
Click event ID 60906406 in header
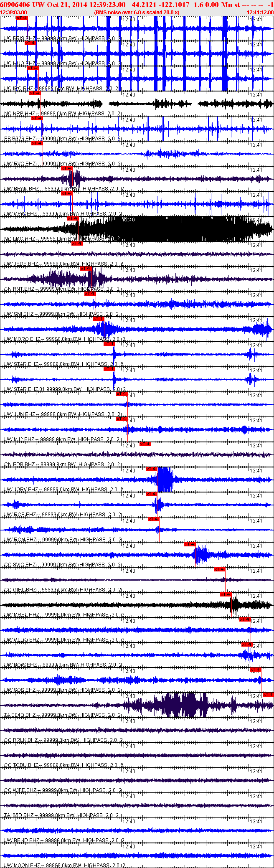tap(15, 5)
